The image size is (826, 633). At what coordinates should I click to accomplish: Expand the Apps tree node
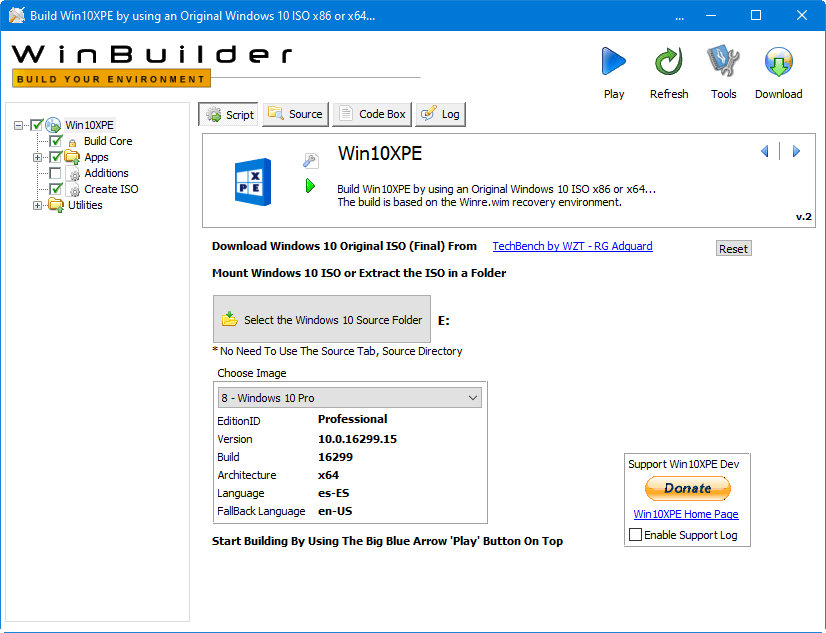point(38,157)
